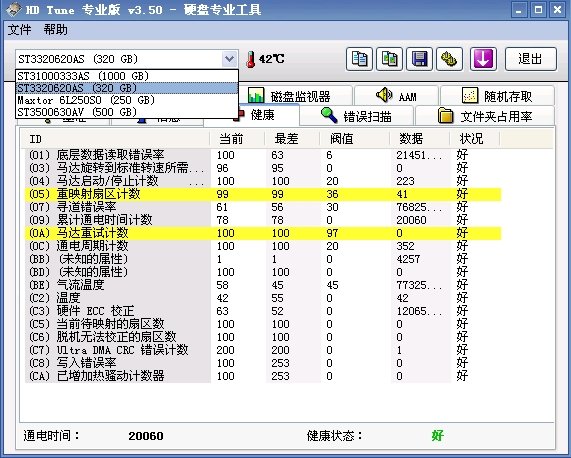
Task: Minimize the HD Tune window
Action: click(519, 10)
